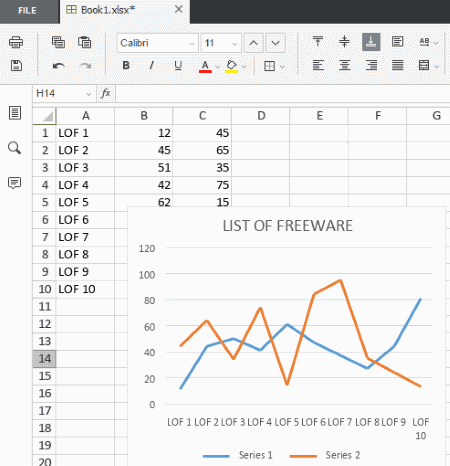Select cell containing LOF 10

coord(85,289)
